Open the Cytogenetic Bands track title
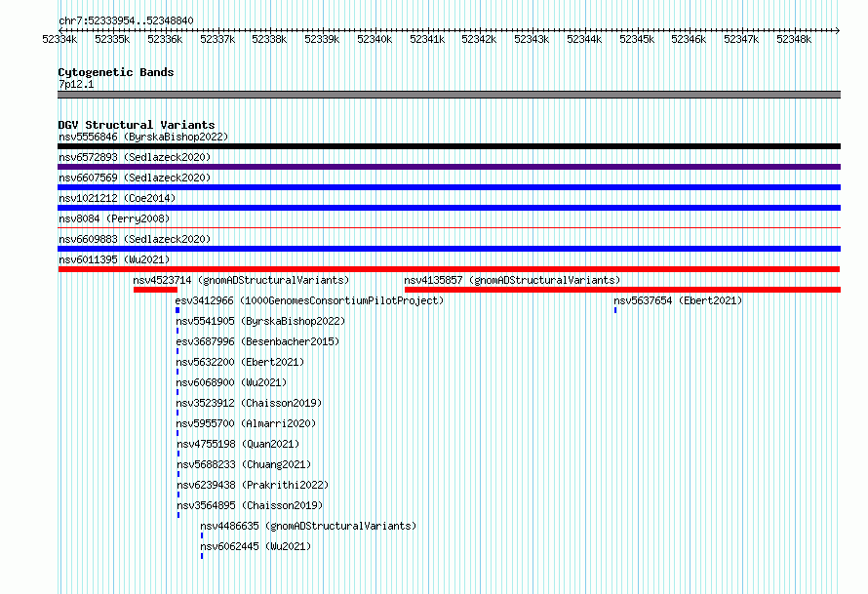 116,72
